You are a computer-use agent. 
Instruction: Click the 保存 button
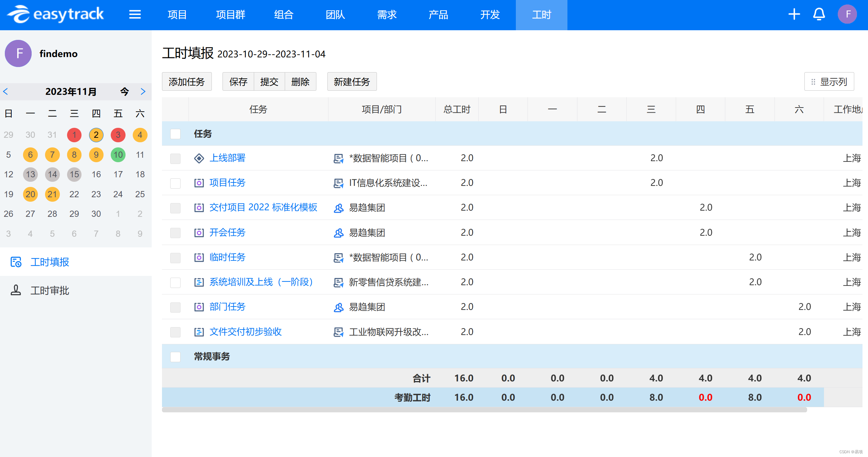238,82
